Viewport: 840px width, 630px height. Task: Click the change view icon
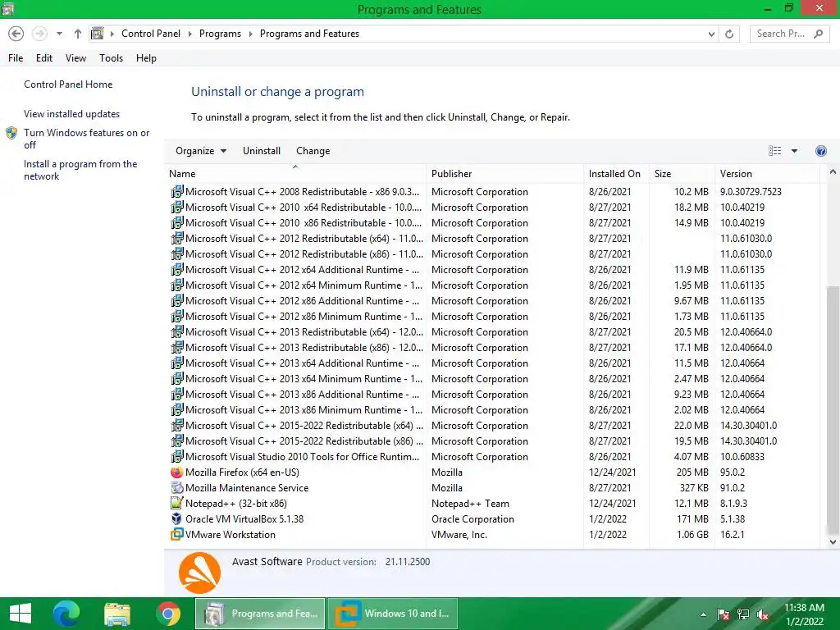[774, 151]
